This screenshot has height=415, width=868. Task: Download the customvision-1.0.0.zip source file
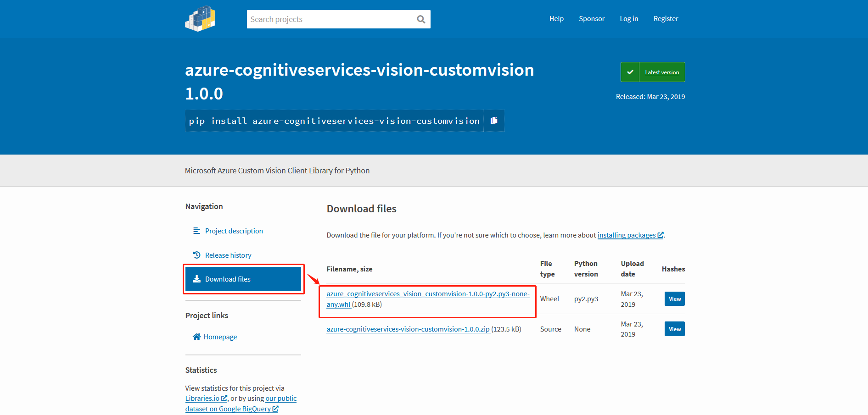(x=408, y=329)
